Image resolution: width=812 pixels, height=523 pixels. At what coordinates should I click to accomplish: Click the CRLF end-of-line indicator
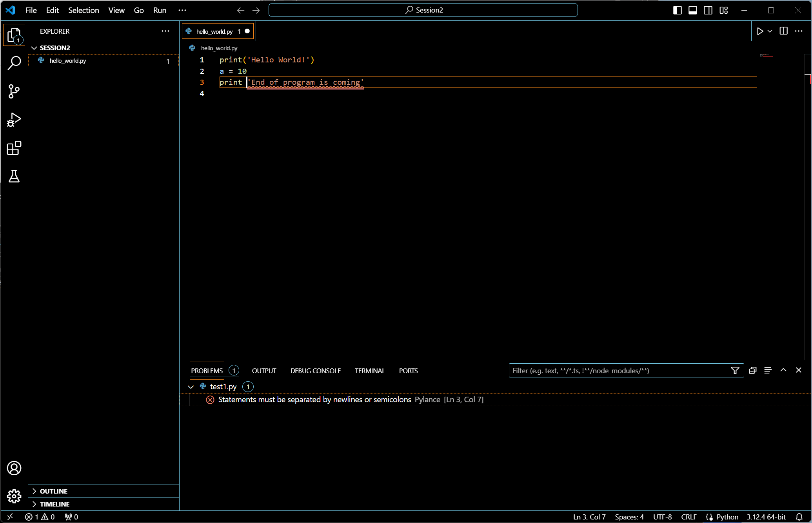coord(688,517)
